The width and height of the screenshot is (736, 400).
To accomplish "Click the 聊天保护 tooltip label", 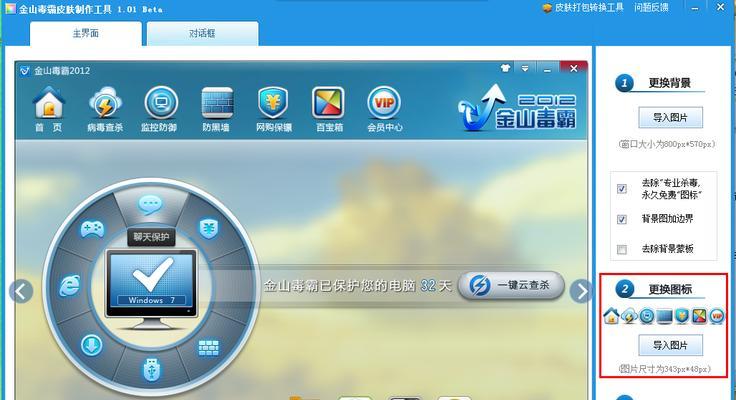I will pos(151,237).
